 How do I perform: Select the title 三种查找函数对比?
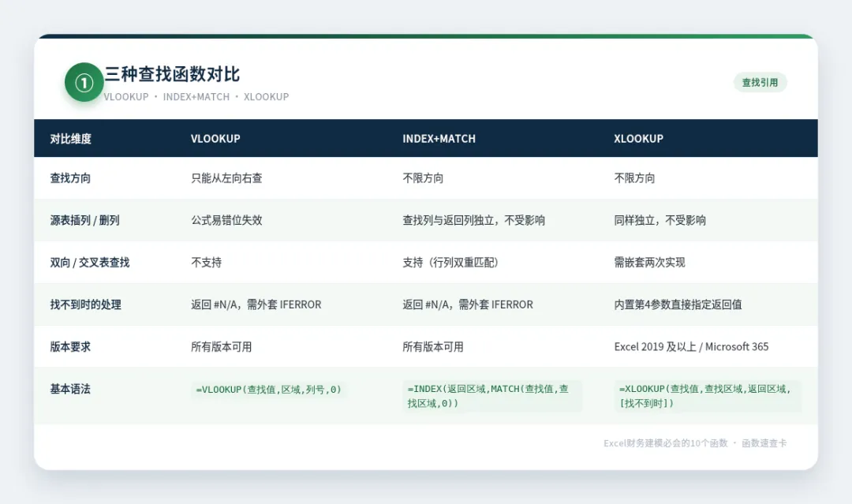172,74
